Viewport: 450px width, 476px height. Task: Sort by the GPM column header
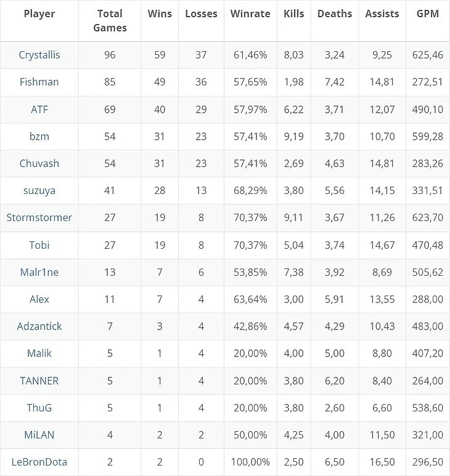click(428, 14)
